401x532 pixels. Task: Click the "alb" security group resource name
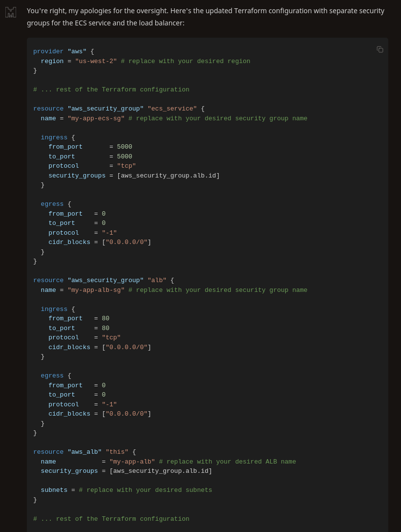(x=157, y=280)
